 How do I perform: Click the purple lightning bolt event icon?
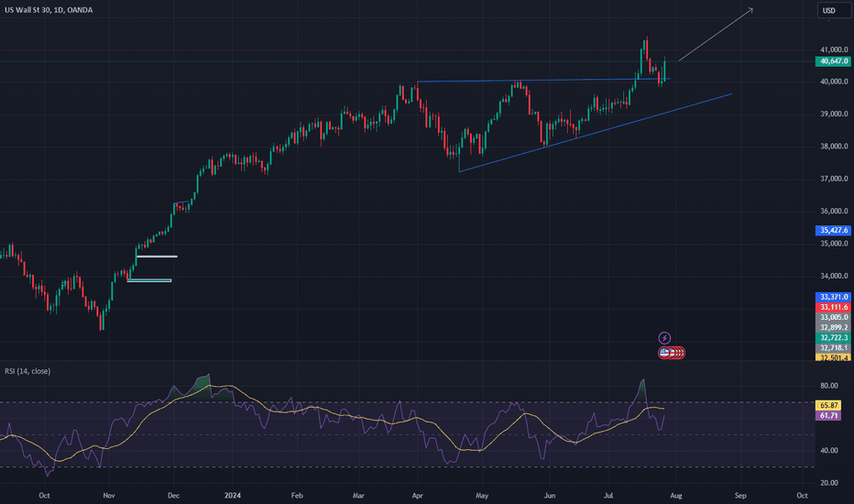pos(664,338)
